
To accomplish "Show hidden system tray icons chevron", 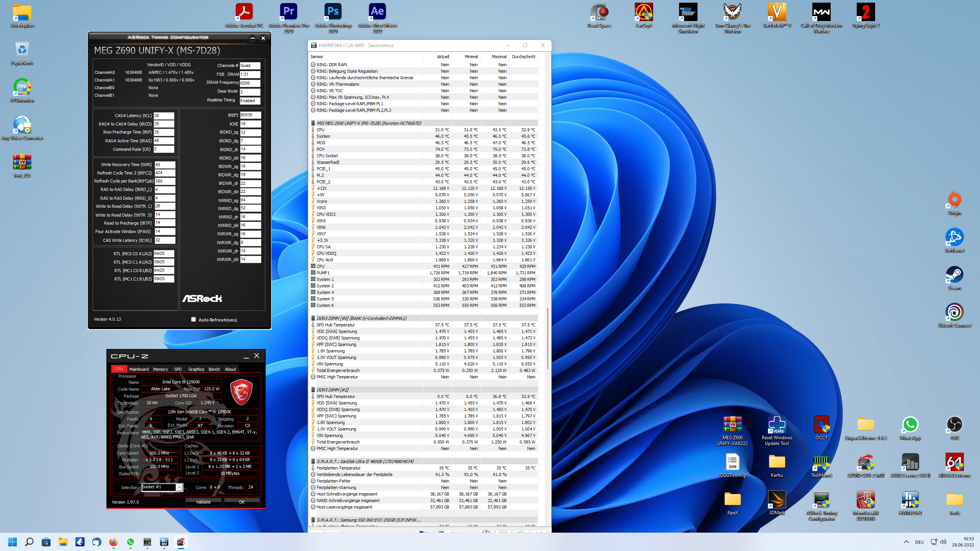I will click(906, 542).
